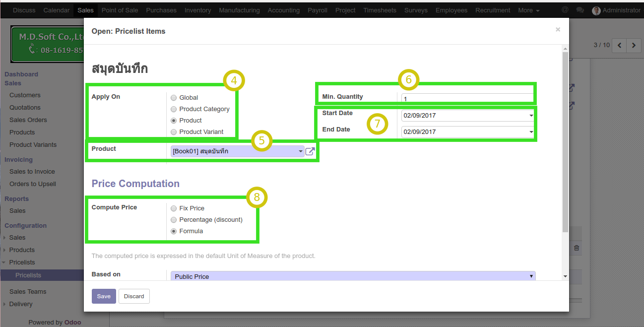Open the Inventory menu
This screenshot has height=327, width=644.
(x=197, y=10)
